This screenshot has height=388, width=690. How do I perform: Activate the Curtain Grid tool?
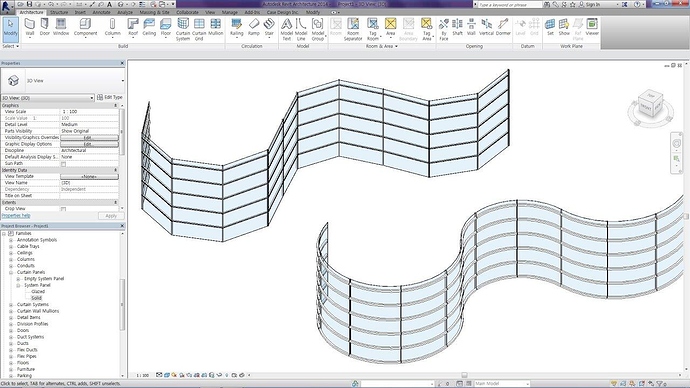pos(199,29)
